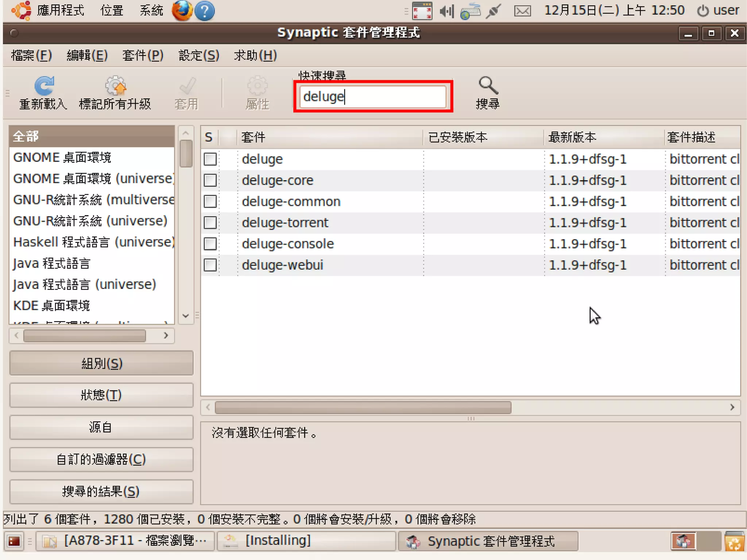Open the date and time clock
The height and width of the screenshot is (560, 747).
[x=614, y=10]
